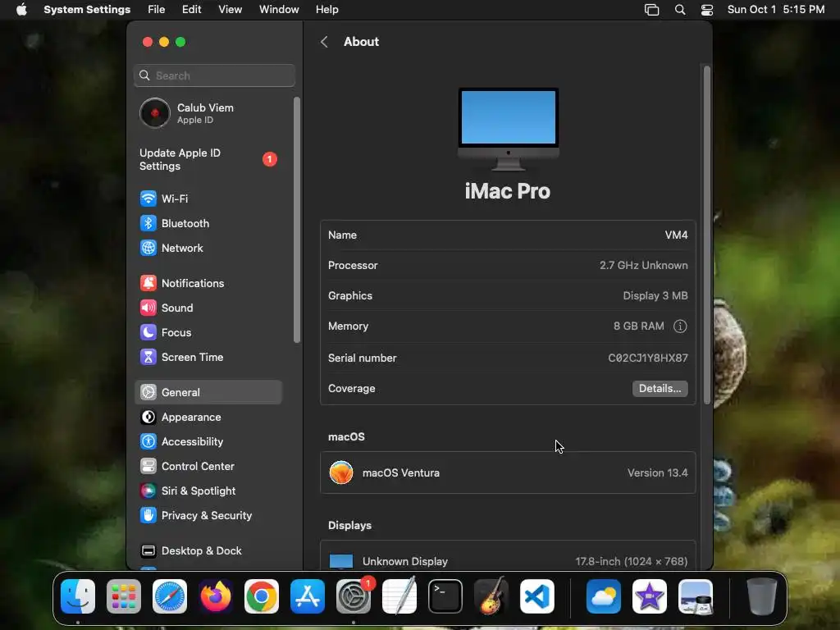Open Finder from the Dock

pos(78,596)
